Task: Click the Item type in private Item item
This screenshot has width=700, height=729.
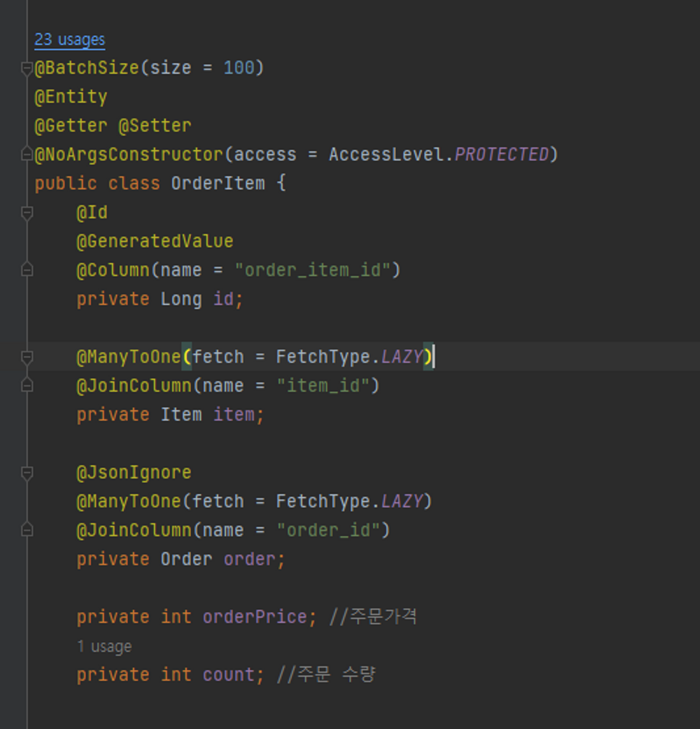Action: pyautogui.click(x=181, y=415)
